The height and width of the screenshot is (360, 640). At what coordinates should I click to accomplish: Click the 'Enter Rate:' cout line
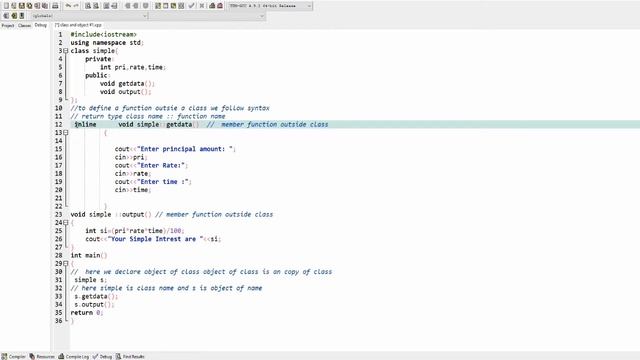[x=151, y=165]
